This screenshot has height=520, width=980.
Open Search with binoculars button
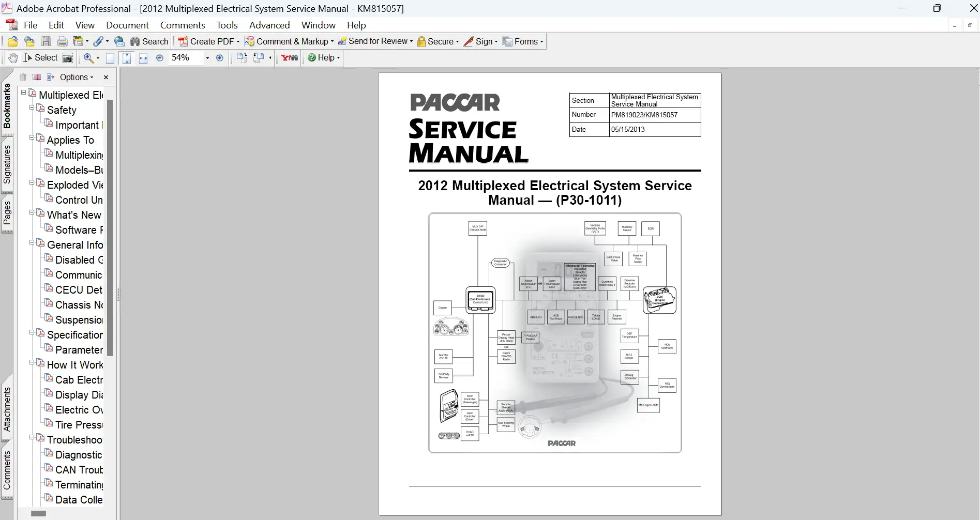149,41
